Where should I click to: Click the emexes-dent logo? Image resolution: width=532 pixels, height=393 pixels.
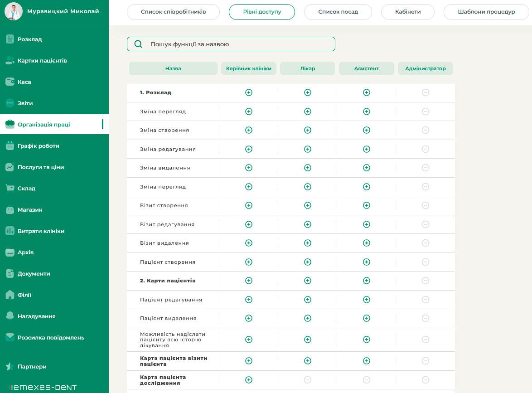43,387
